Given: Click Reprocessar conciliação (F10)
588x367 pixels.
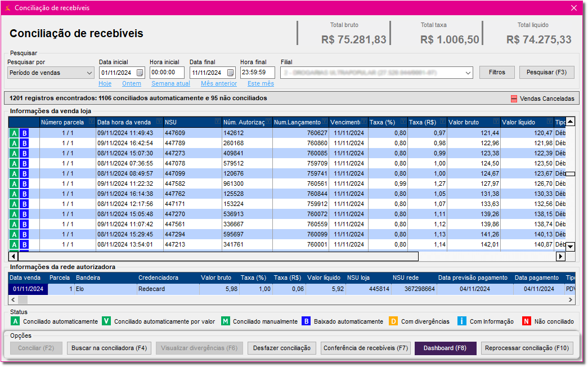Looking at the screenshot, I should (x=527, y=348).
